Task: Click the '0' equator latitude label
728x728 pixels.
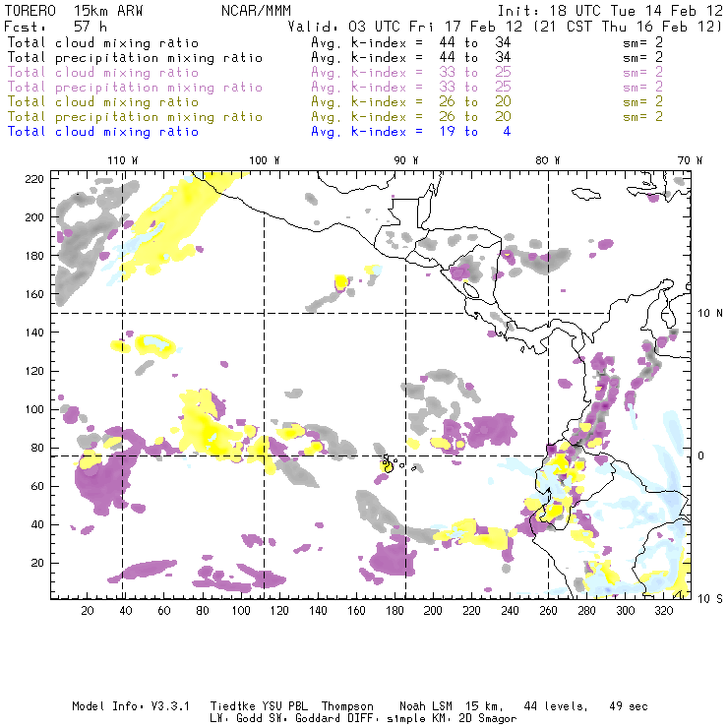Action: coord(701,456)
